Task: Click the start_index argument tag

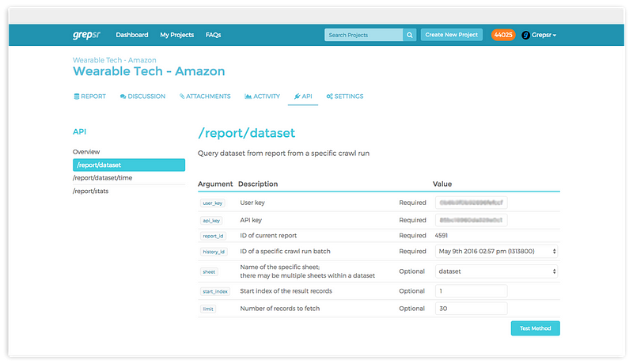Action: click(215, 291)
